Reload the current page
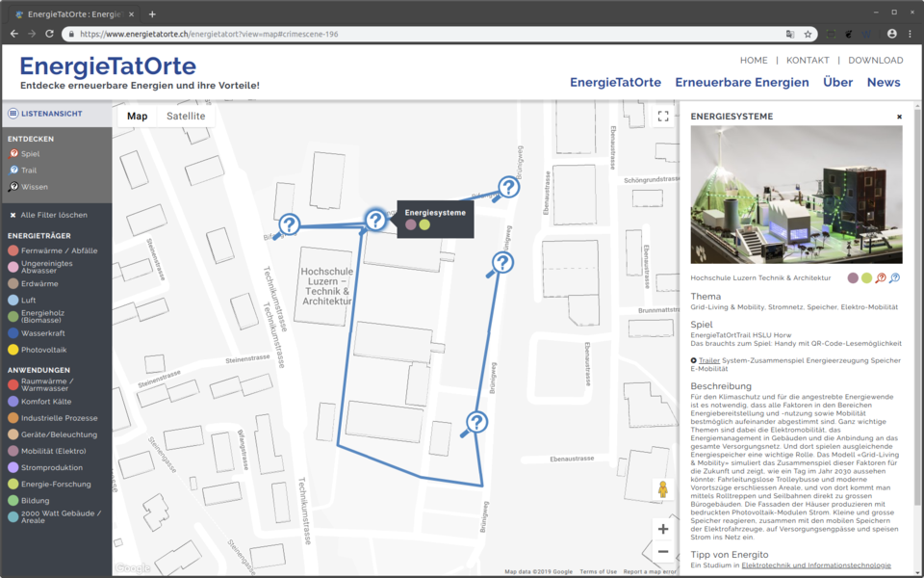This screenshot has height=578, width=924. click(x=49, y=35)
